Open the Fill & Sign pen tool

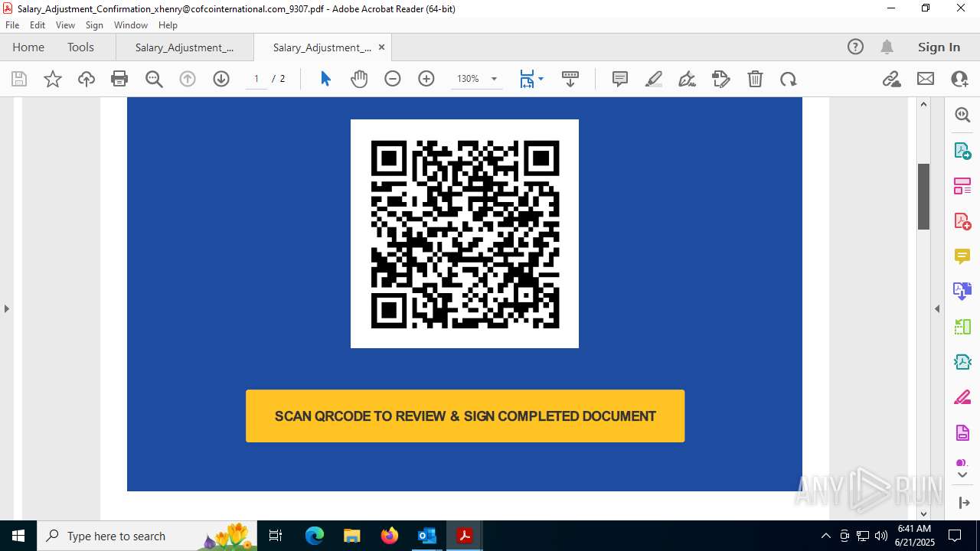tap(688, 79)
